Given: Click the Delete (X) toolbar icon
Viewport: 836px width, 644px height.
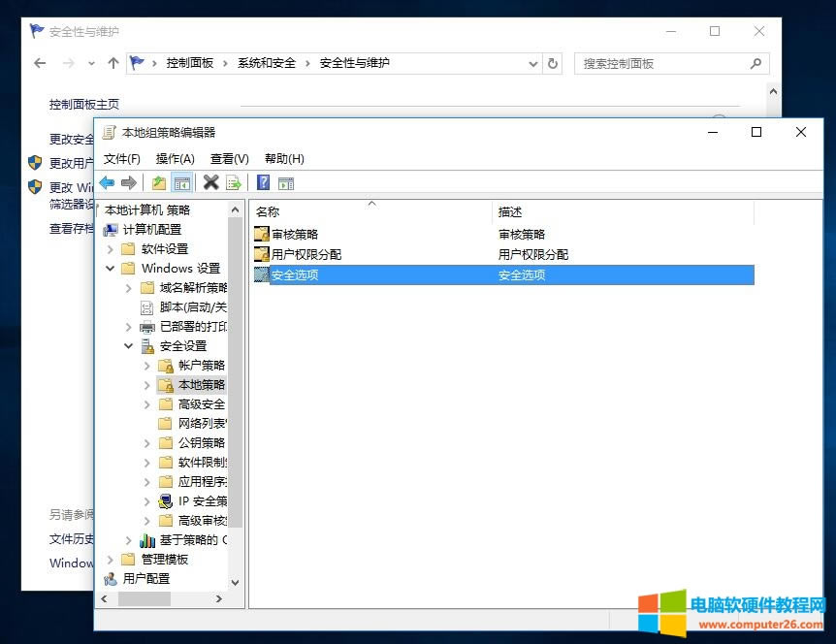Looking at the screenshot, I should [x=210, y=182].
